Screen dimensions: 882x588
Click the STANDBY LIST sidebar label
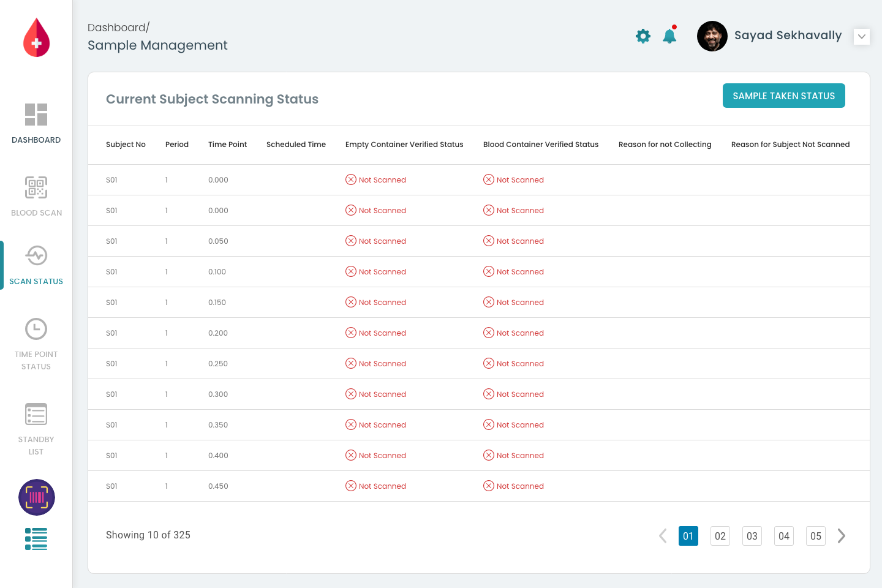click(36, 445)
